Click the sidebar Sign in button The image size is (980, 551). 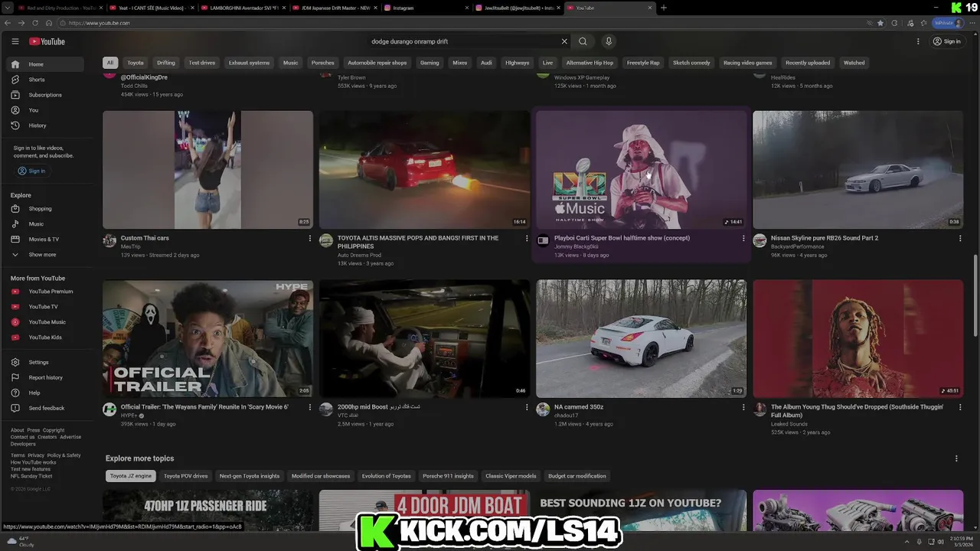tap(31, 171)
